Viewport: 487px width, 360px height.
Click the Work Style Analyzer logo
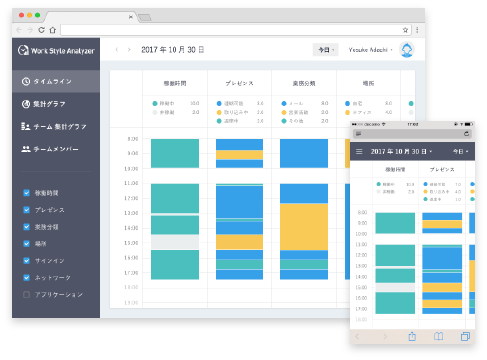[56, 51]
